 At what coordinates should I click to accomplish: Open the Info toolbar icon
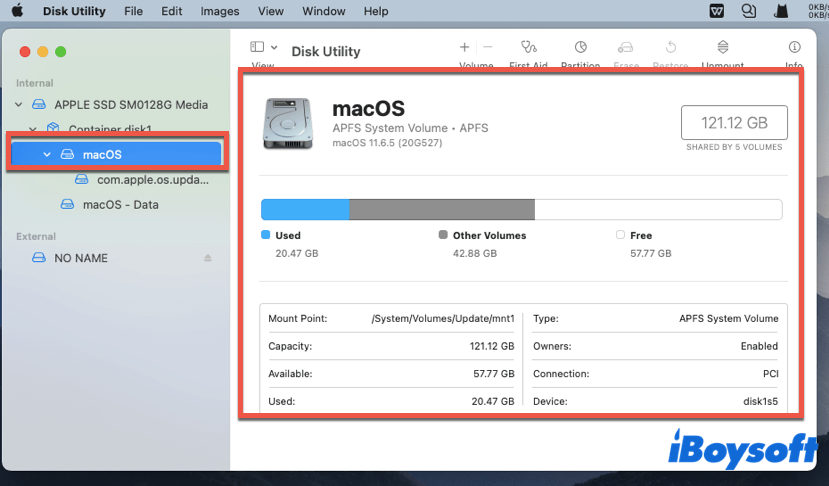tap(794, 47)
